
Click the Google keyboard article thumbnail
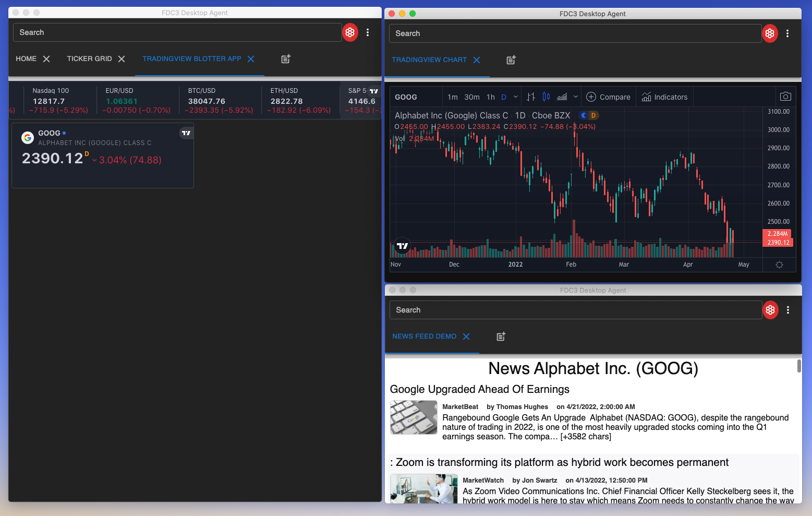tap(414, 417)
